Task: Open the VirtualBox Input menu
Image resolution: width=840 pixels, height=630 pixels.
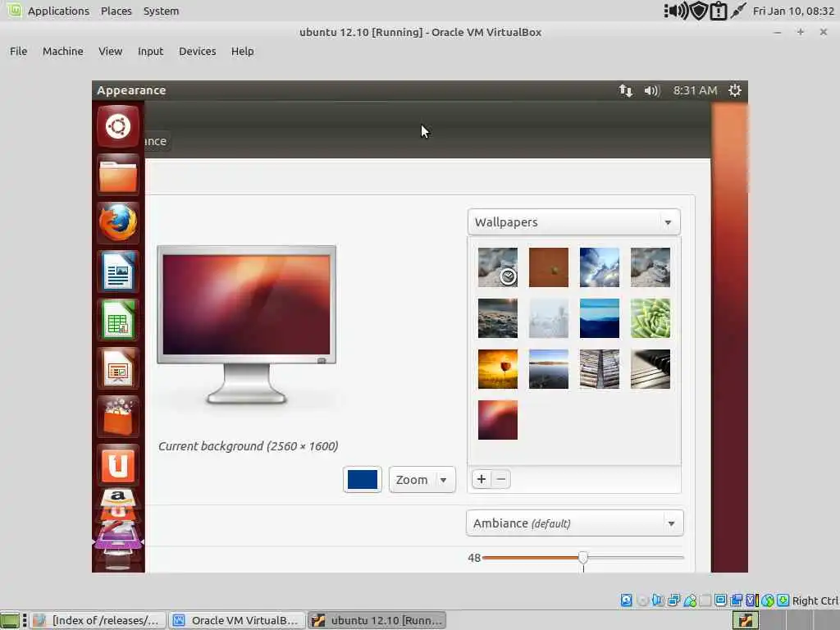Action: 150,51
